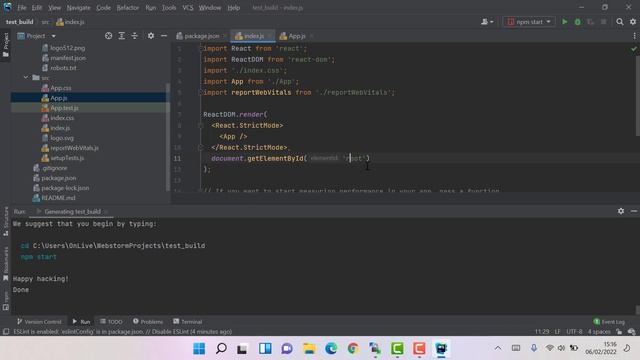Click the Stop process square icon
Screen dimensions: 640x360
pyautogui.click(x=603, y=22)
